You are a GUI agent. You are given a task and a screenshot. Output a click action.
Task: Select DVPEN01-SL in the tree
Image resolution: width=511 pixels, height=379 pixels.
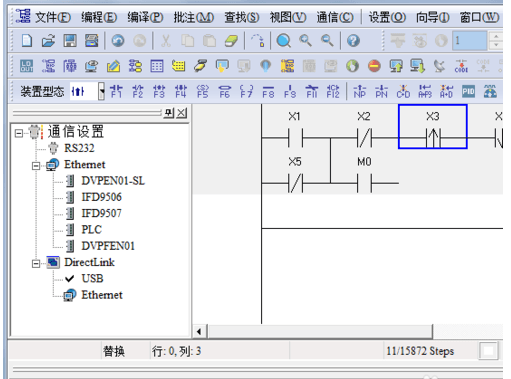[113, 181]
